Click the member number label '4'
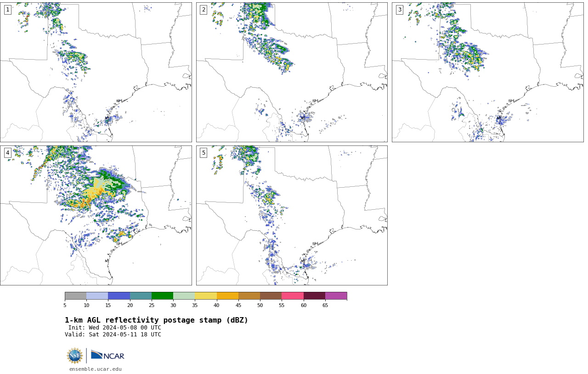588x374 pixels. tap(7, 153)
